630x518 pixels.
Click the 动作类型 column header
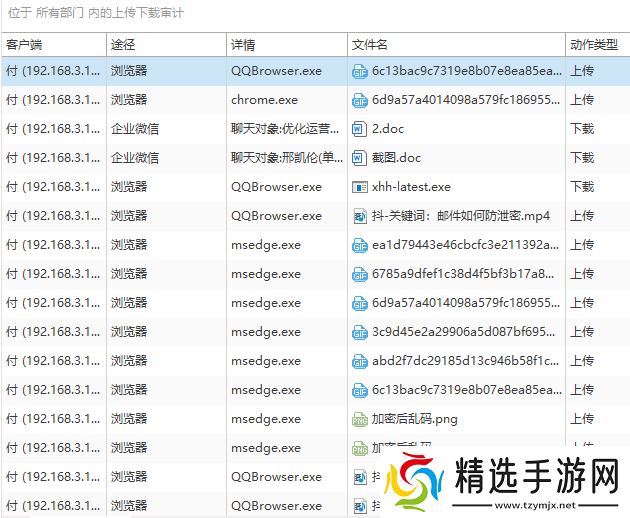click(x=594, y=45)
